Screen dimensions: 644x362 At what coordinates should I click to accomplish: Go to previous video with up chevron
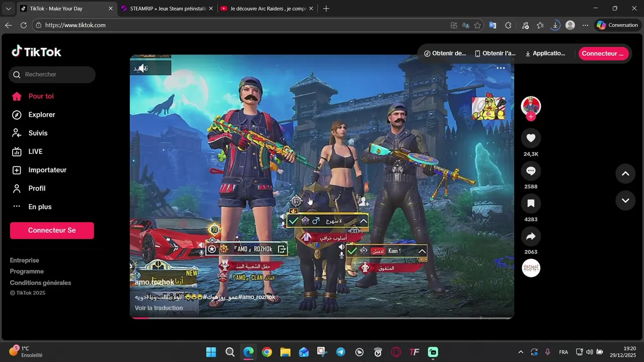(x=625, y=173)
